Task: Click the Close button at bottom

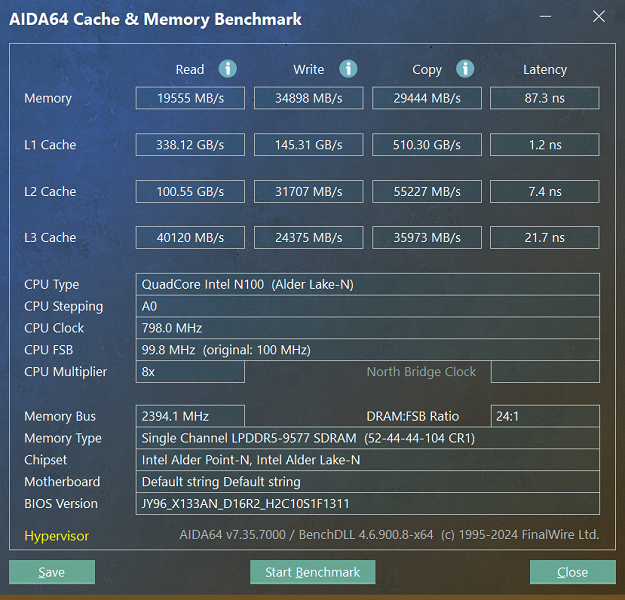Action: point(572,572)
